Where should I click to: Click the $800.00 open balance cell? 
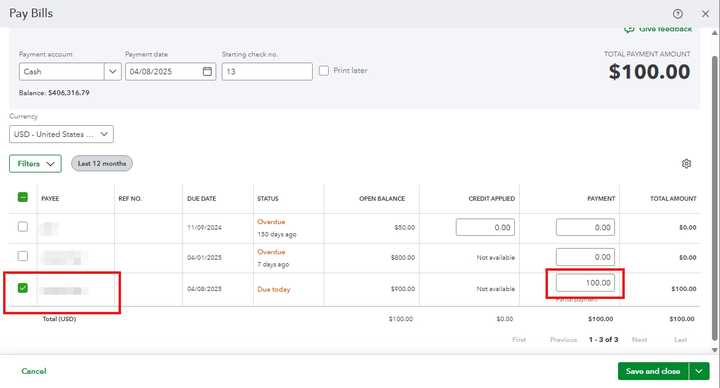tap(403, 258)
